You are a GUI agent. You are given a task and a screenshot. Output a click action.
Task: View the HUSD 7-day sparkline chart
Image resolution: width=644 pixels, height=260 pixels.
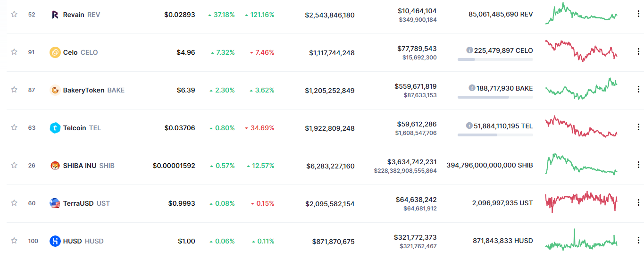pos(581,241)
